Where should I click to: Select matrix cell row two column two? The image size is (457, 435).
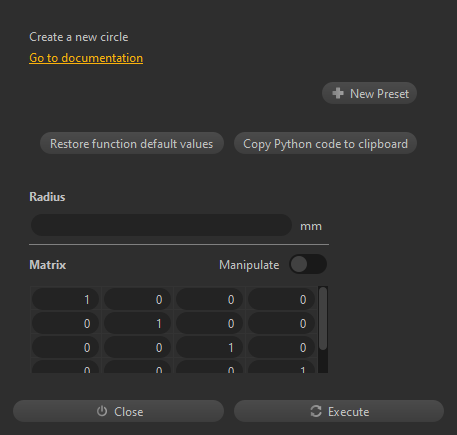[x=137, y=323]
